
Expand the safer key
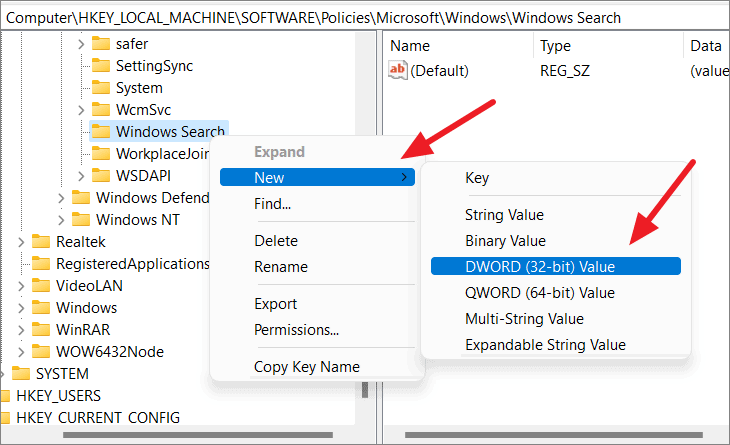tap(81, 44)
